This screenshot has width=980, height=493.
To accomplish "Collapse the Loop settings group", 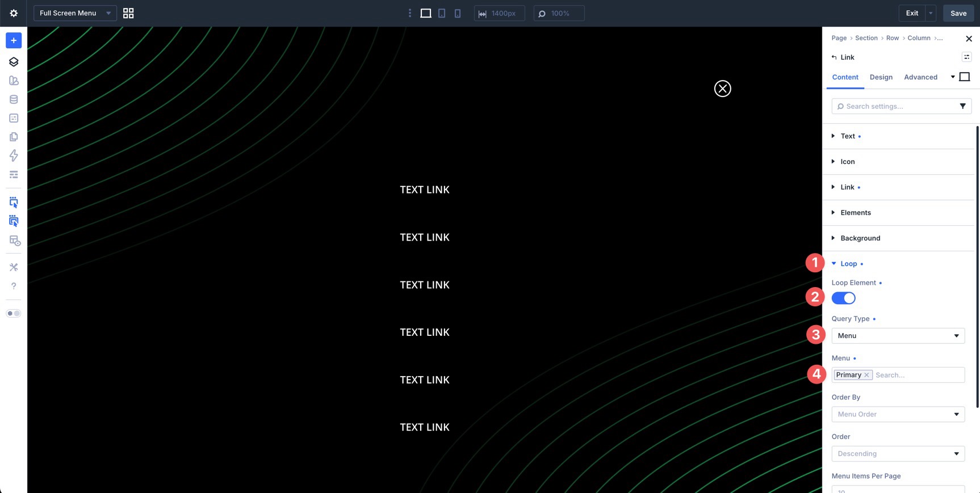I will point(899,264).
